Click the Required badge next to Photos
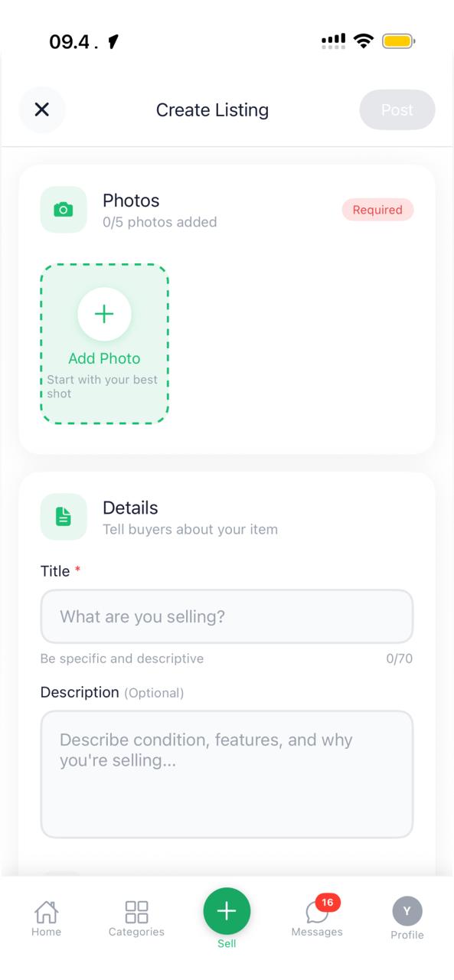The image size is (454, 980). 377,209
